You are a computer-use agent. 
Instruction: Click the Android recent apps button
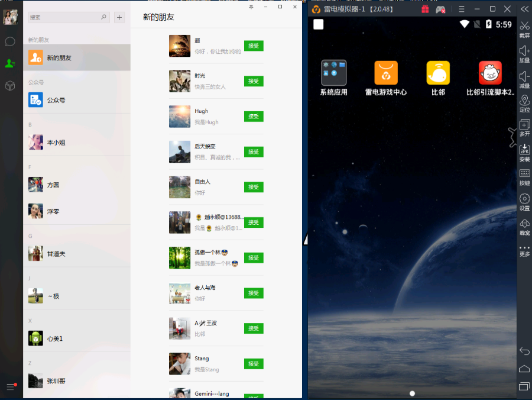[524, 386]
